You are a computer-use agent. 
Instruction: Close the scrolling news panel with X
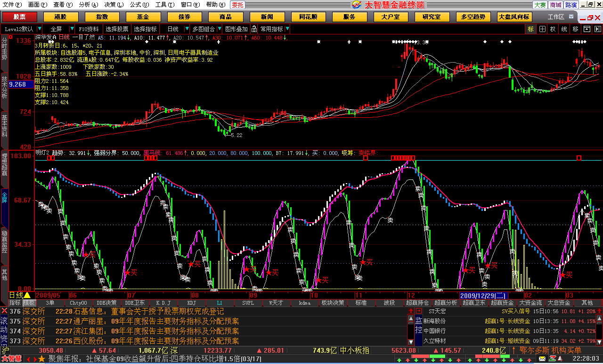(x=4, y=311)
